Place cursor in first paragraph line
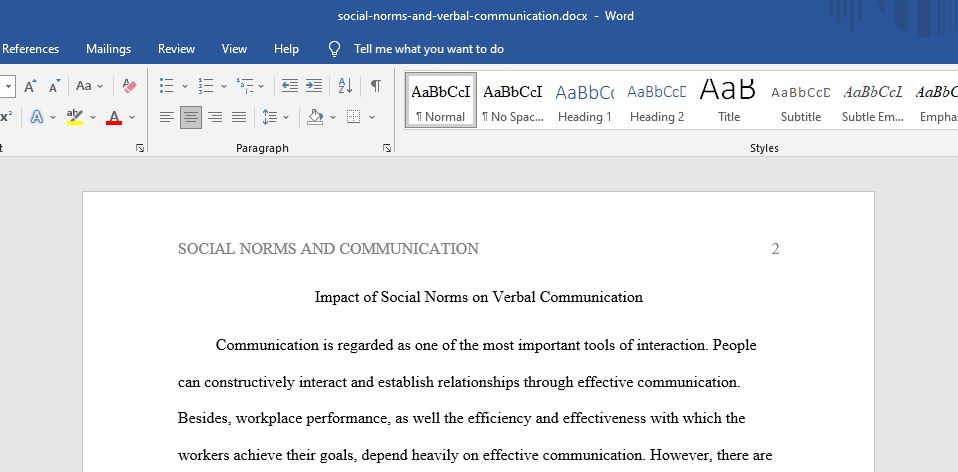The width and height of the screenshot is (958, 472). point(486,346)
